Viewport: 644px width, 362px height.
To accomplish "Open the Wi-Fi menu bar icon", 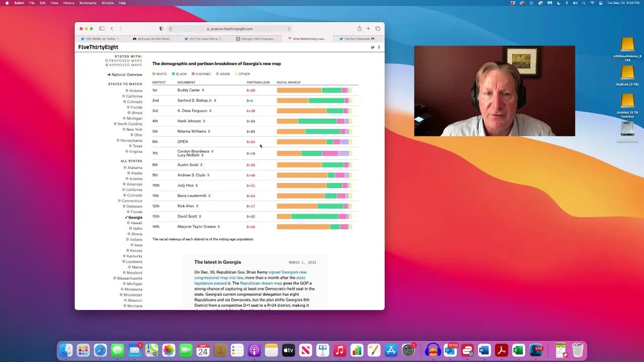I will click(592, 3).
